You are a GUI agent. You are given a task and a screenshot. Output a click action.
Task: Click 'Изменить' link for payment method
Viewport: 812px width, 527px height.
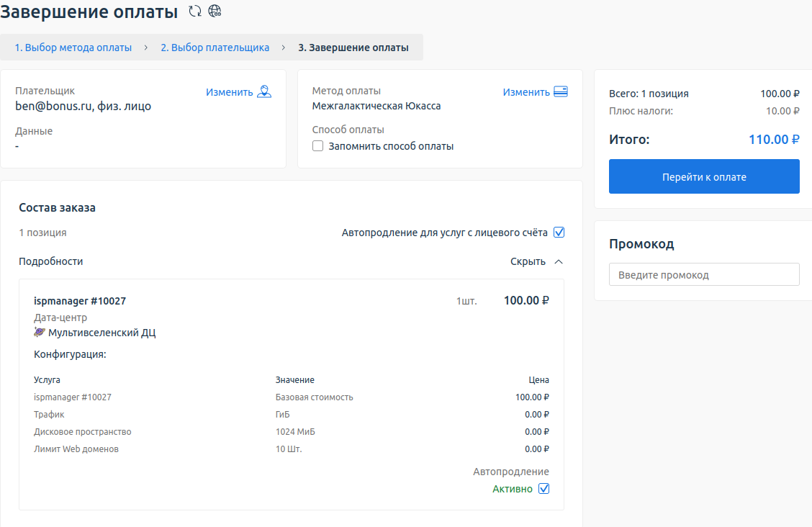click(x=526, y=92)
